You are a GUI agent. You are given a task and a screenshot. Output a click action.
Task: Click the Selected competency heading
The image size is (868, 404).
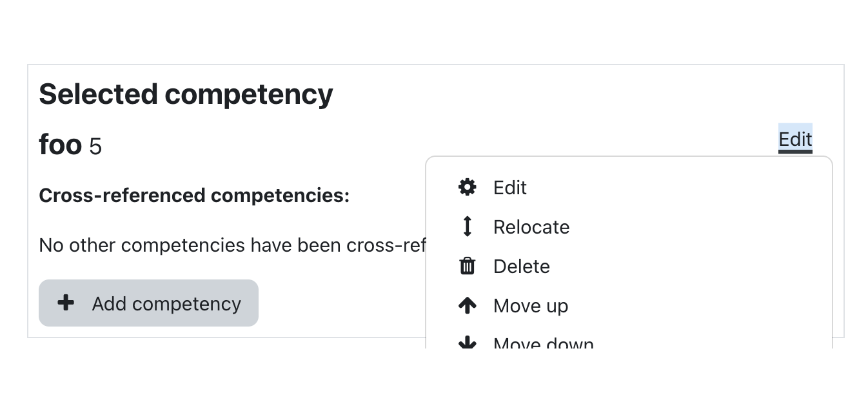point(186,94)
